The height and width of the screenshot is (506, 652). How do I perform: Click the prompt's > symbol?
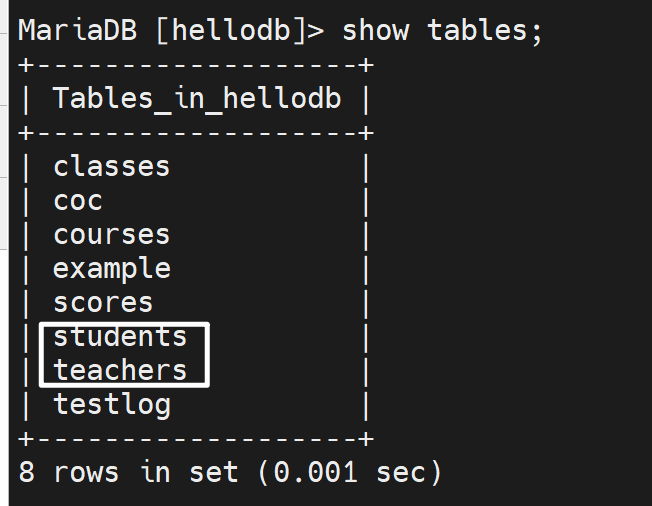pos(316,30)
